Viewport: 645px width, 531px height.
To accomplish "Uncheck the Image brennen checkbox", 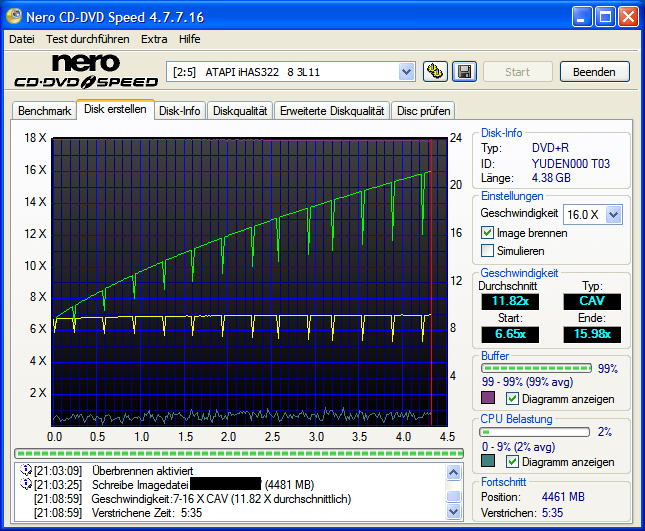I will click(488, 233).
